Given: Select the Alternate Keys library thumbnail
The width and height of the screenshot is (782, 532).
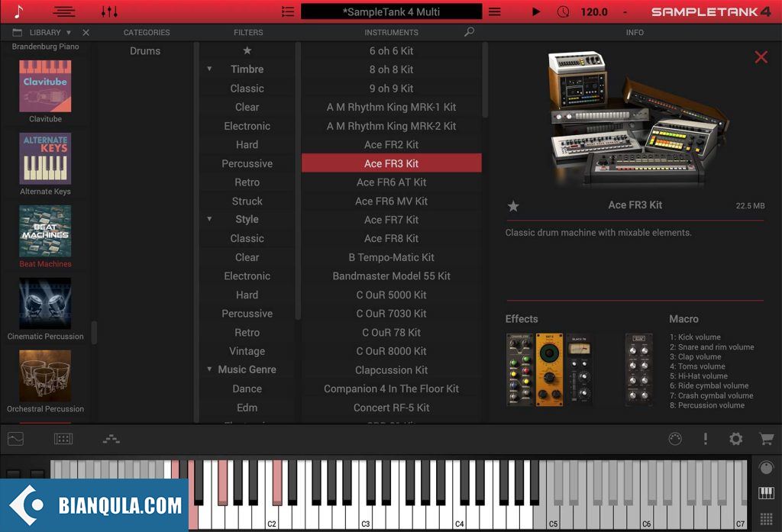Looking at the screenshot, I should pyautogui.click(x=45, y=159).
